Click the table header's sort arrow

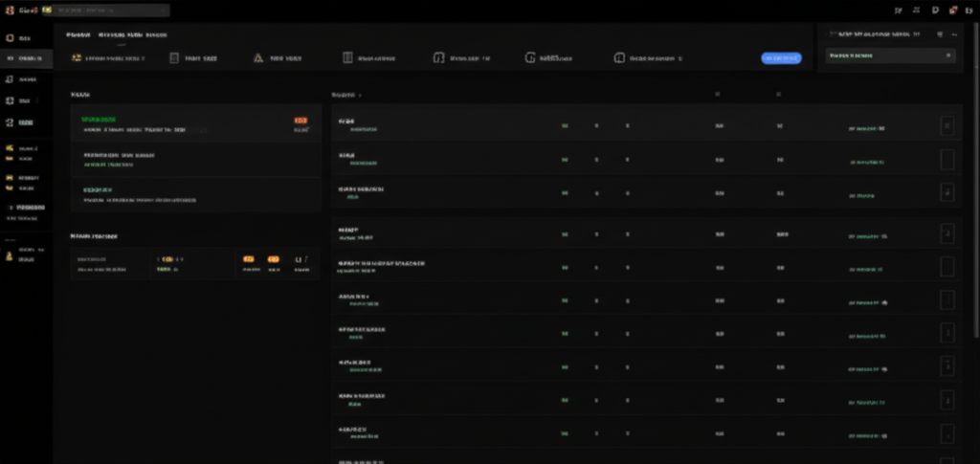point(360,96)
